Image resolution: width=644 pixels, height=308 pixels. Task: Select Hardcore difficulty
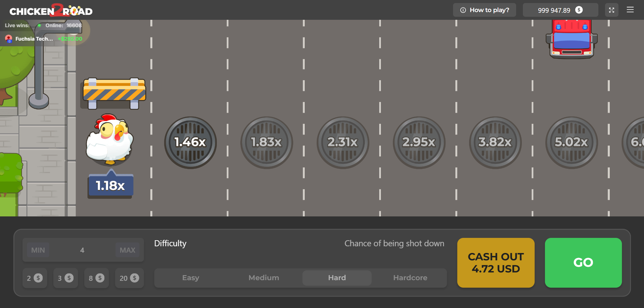coord(410,278)
